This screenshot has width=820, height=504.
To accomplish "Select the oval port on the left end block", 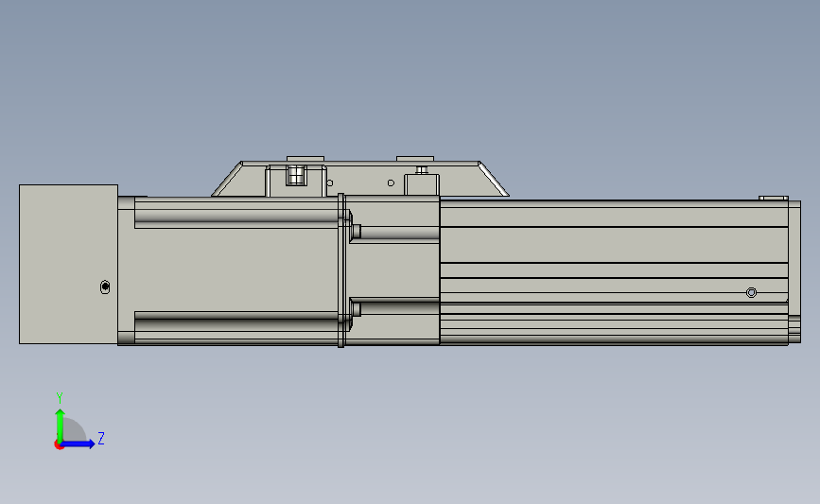I will [x=105, y=287].
